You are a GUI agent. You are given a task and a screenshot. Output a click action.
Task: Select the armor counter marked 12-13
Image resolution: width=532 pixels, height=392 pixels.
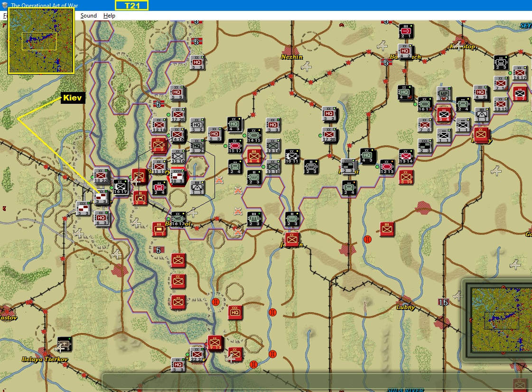click(x=387, y=167)
